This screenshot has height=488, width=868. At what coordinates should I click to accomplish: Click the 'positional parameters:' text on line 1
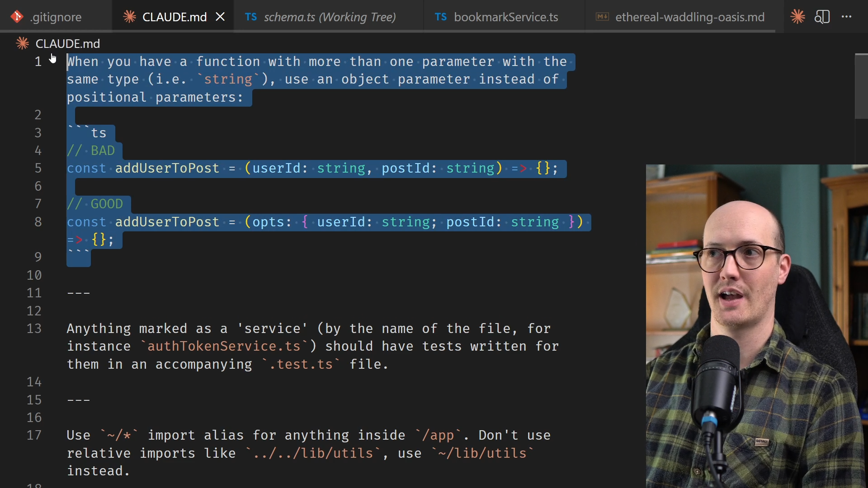pyautogui.click(x=155, y=97)
